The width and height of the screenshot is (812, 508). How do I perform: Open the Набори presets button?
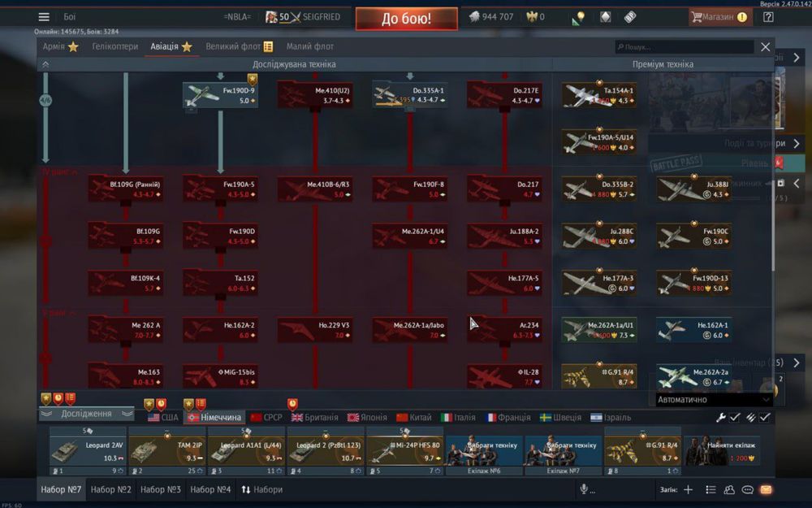(x=262, y=489)
